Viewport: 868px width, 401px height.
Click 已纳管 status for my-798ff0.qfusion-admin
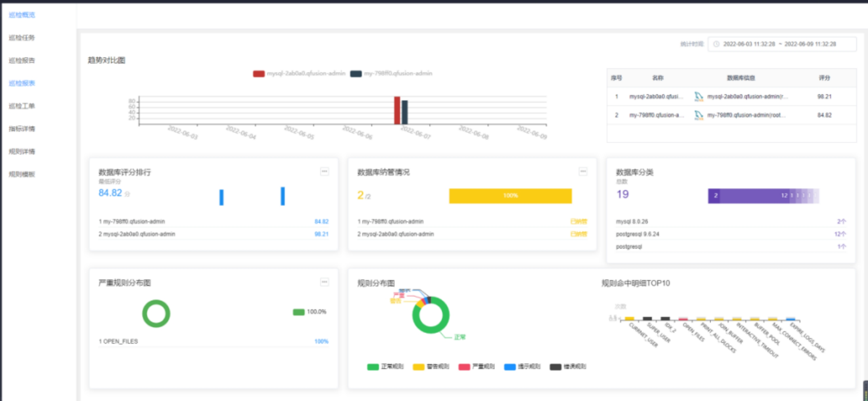[x=578, y=221]
